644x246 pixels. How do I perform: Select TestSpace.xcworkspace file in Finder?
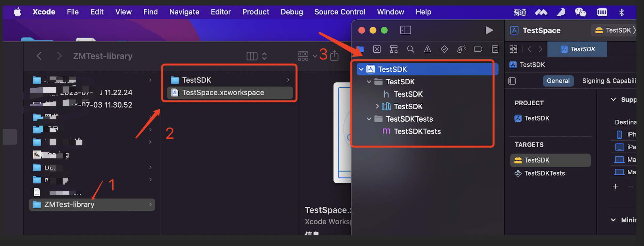coord(230,93)
